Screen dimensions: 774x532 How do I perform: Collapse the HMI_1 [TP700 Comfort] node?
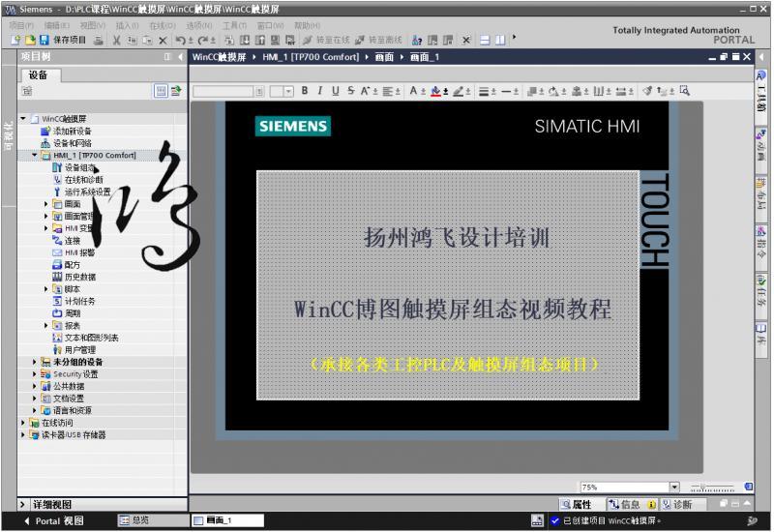click(x=35, y=155)
